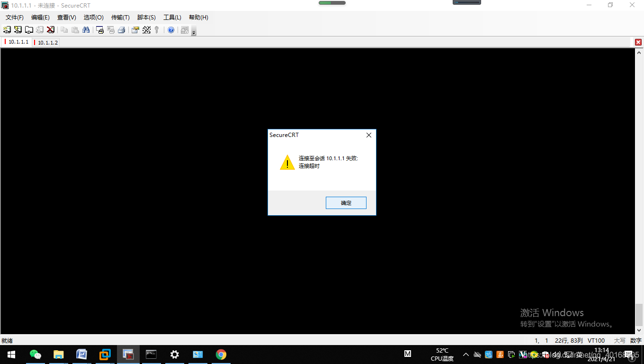
Task: Open Settings gear from the taskbar
Action: [x=174, y=355]
